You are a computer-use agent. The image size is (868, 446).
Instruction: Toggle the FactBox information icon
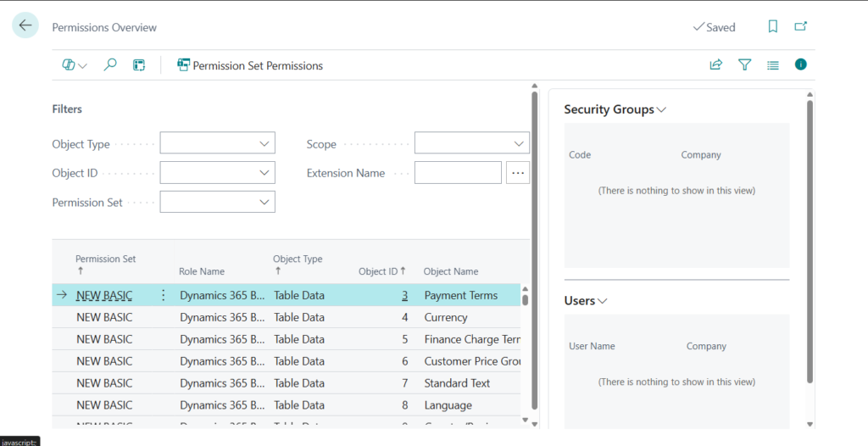[x=800, y=64]
